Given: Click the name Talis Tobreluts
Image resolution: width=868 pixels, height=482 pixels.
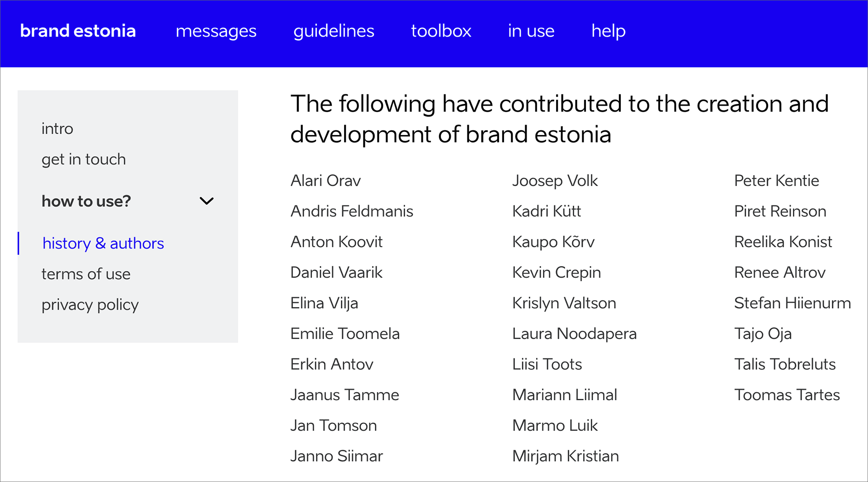Looking at the screenshot, I should point(785,364).
